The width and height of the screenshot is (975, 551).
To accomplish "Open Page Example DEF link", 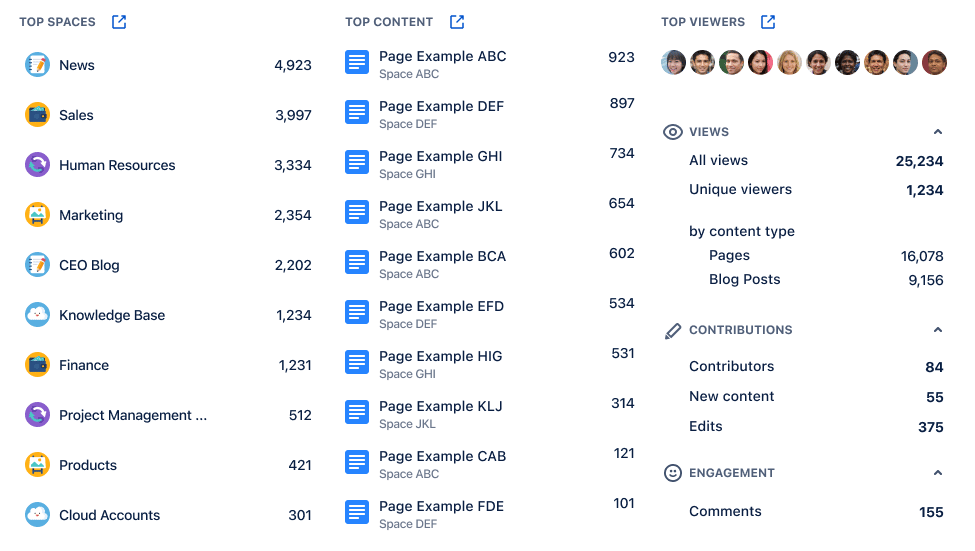I will pyautogui.click(x=441, y=106).
